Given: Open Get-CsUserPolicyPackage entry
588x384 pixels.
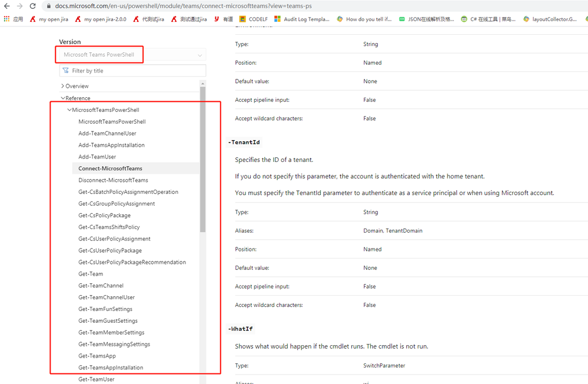Looking at the screenshot, I should coord(110,250).
